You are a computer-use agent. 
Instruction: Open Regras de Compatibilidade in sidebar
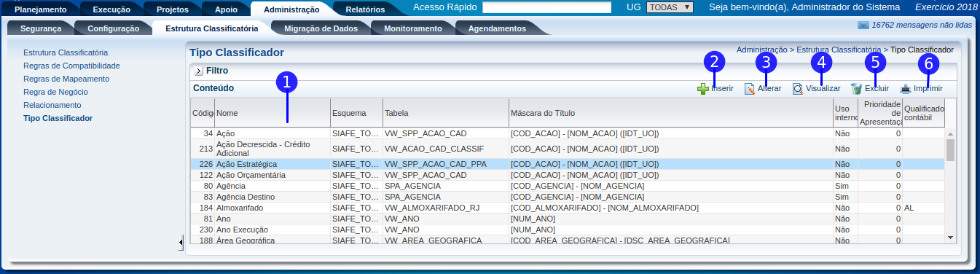[71, 66]
